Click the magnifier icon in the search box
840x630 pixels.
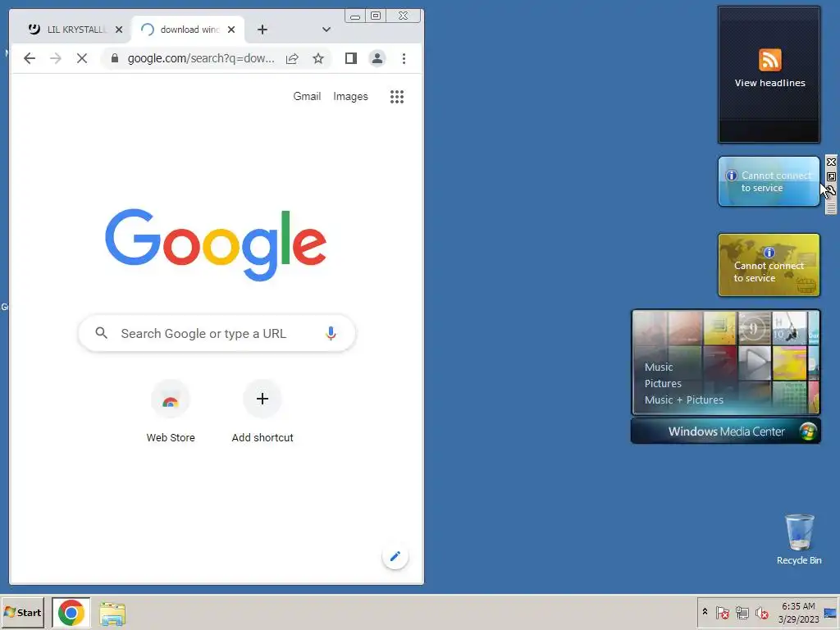point(101,333)
